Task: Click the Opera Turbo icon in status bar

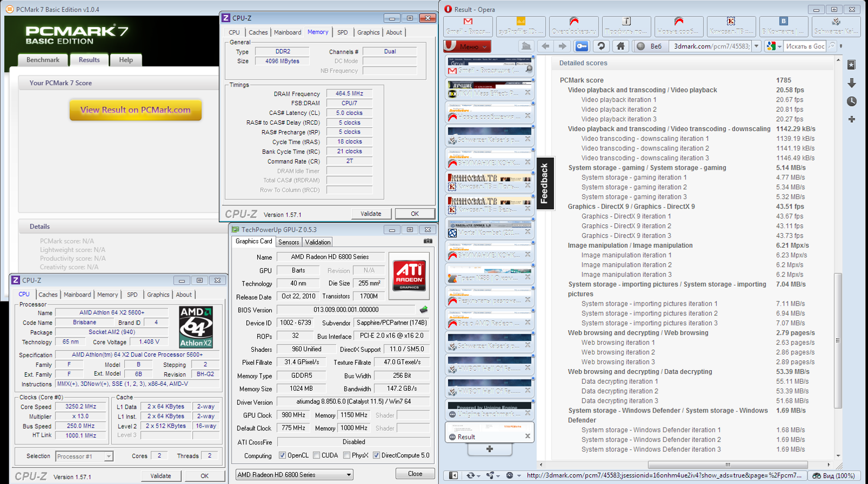Action: pos(509,475)
